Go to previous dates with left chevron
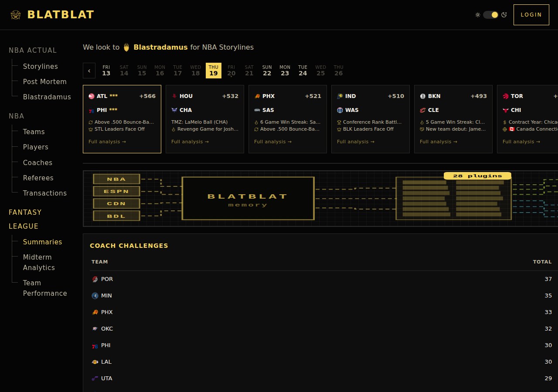The height and width of the screenshot is (392, 558). click(x=89, y=71)
